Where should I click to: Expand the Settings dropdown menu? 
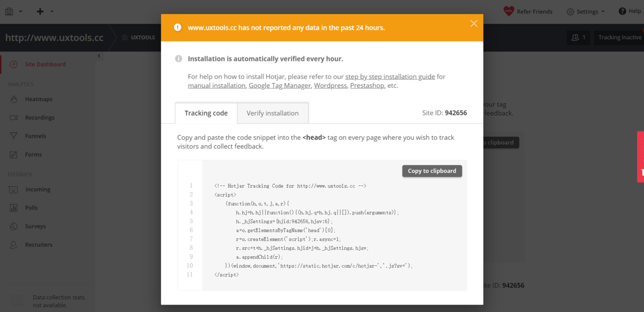click(x=586, y=11)
